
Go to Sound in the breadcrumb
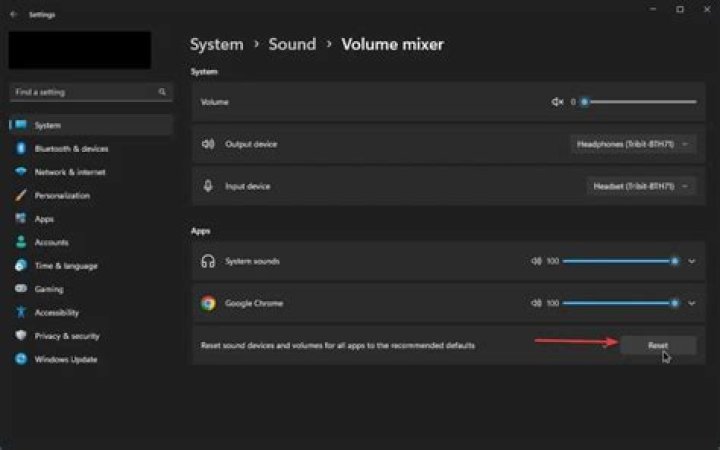pos(292,44)
